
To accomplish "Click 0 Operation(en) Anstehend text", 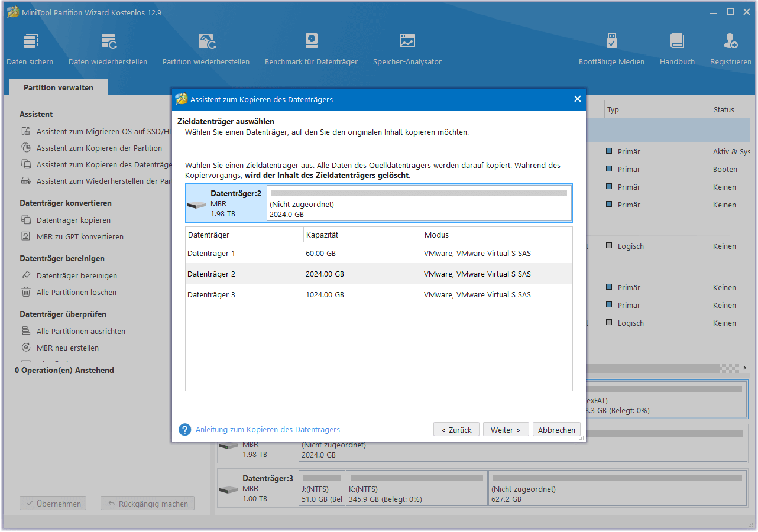I will pos(64,370).
